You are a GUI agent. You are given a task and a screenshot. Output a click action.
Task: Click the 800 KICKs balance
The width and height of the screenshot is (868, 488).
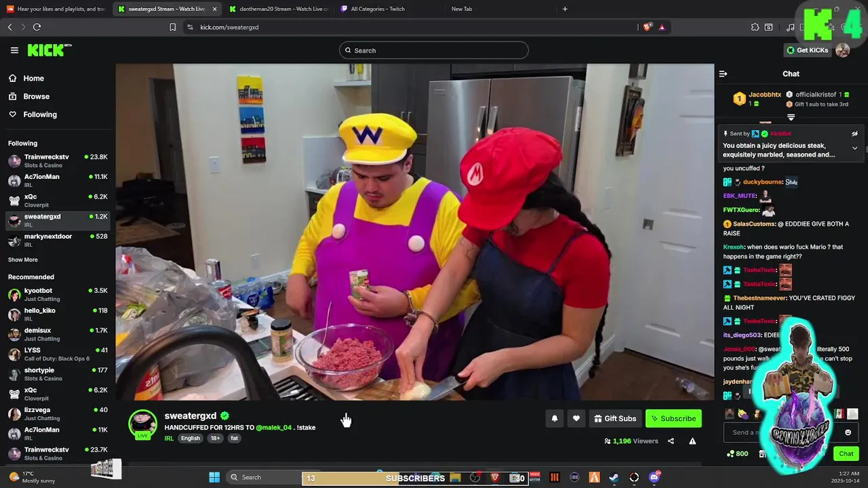737,453
